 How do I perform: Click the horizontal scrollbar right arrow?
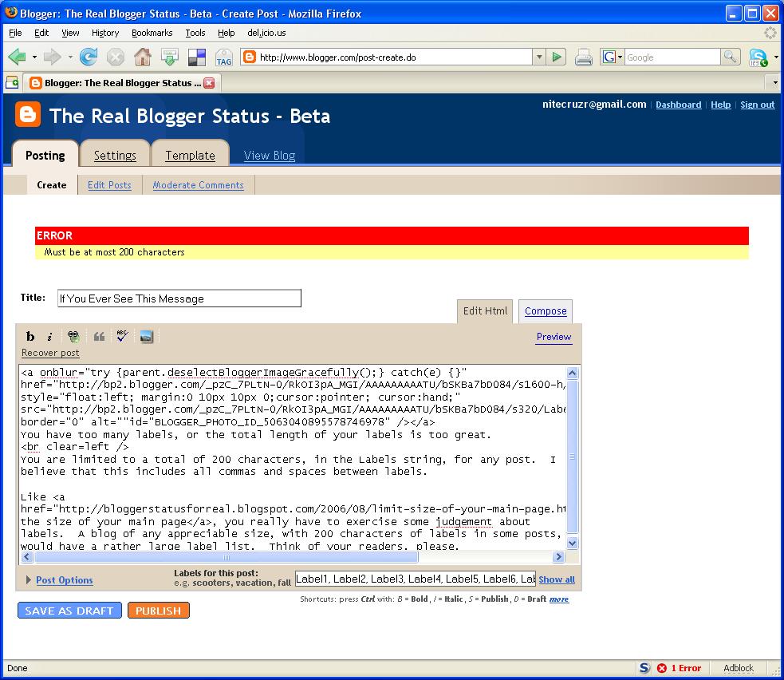tap(558, 556)
